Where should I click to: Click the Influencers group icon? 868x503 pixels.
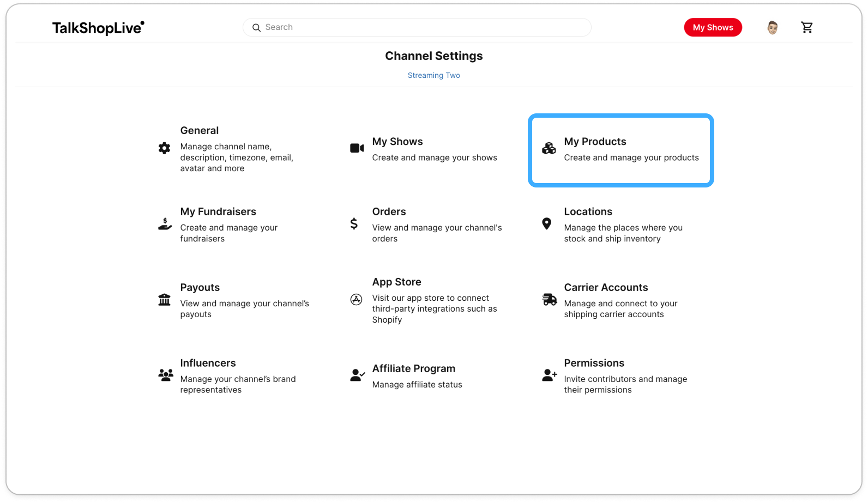(x=166, y=375)
